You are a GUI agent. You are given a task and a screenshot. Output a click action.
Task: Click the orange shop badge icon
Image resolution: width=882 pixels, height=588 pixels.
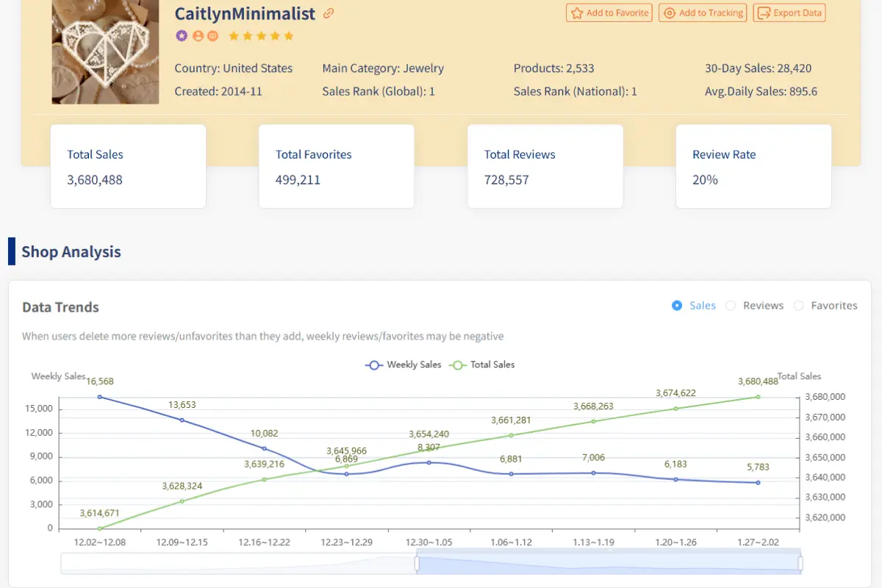(214, 35)
